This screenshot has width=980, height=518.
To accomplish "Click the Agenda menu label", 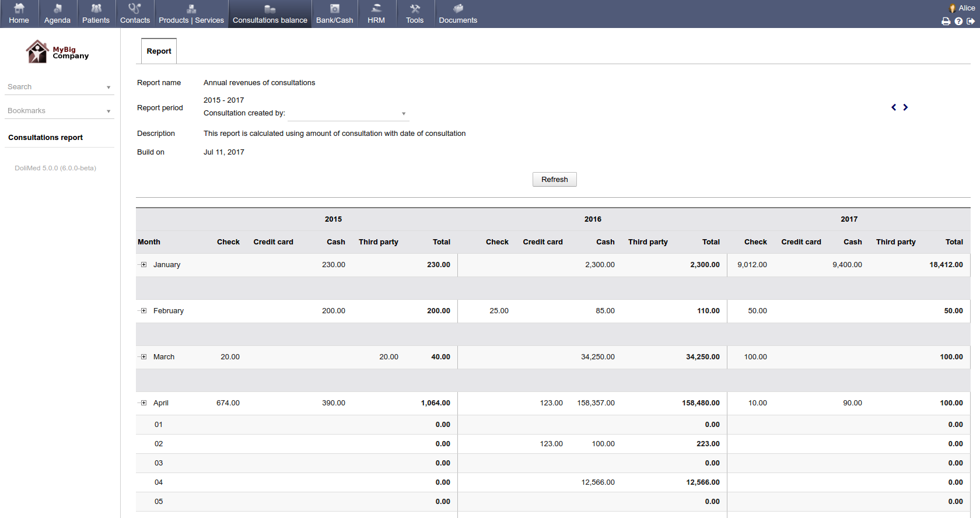I will 57,20.
